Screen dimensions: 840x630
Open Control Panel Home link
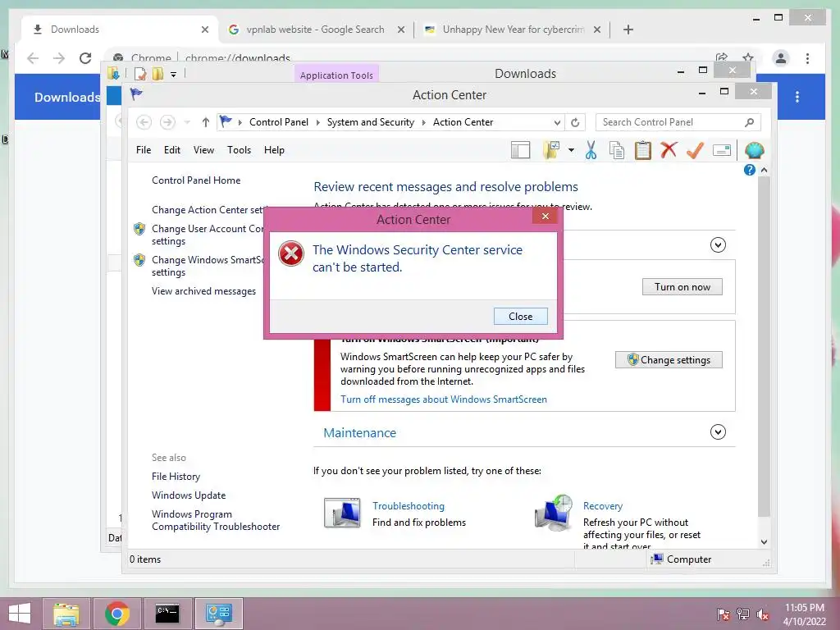(x=196, y=180)
